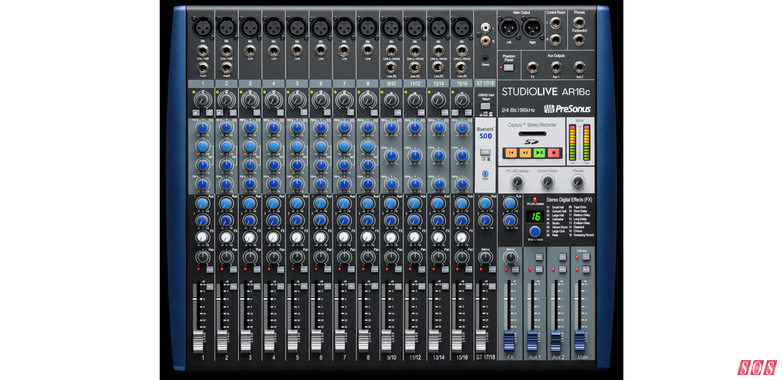
Task: Click the channel 1 Aux 1 send knob
Action: click(202, 203)
